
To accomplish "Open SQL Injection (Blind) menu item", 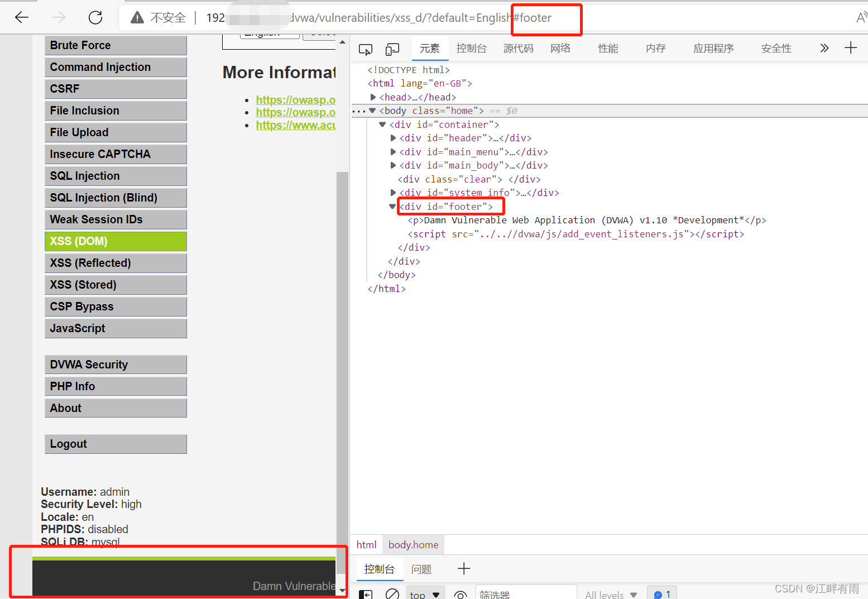I will (x=116, y=198).
